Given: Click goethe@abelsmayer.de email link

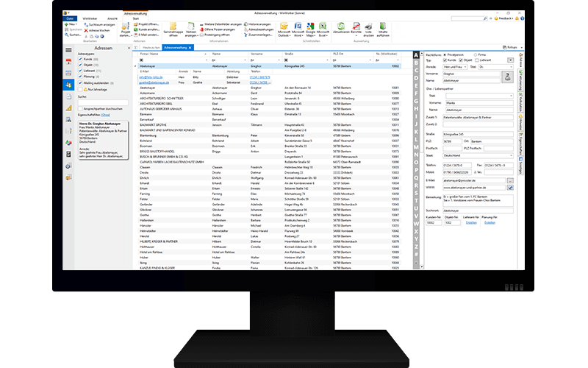Looking at the screenshot, I should pos(154,82).
